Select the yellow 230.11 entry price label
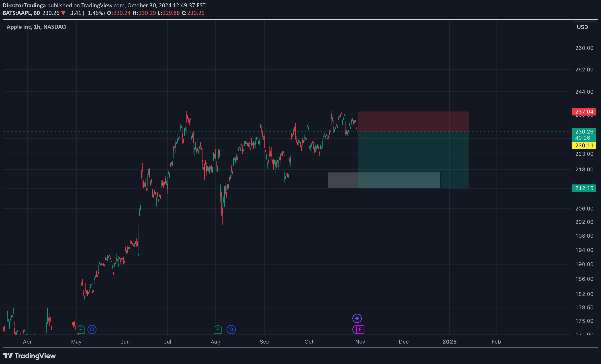 584,146
